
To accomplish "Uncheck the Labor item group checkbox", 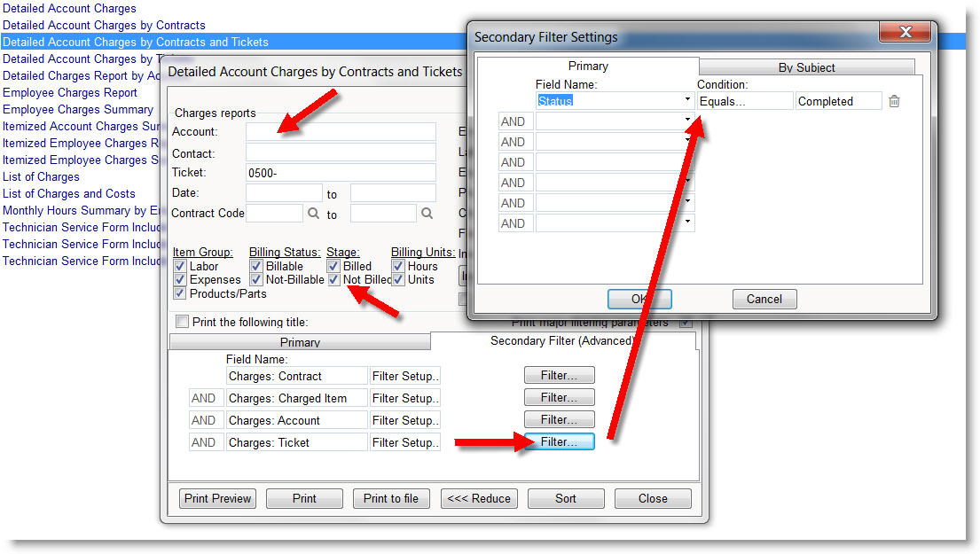I will [180, 266].
